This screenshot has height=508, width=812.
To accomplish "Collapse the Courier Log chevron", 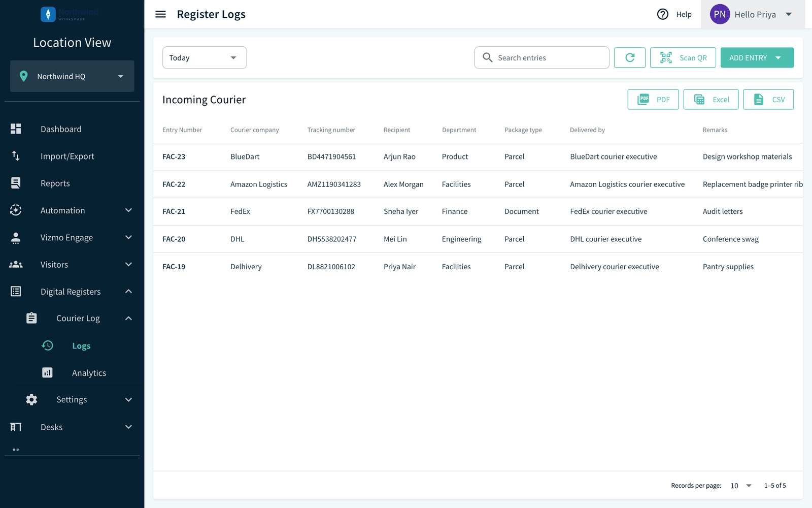I will point(128,318).
